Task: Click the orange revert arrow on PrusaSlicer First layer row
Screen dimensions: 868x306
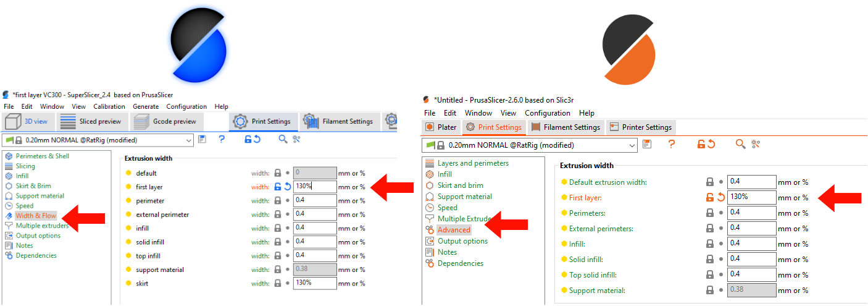Action: (720, 197)
